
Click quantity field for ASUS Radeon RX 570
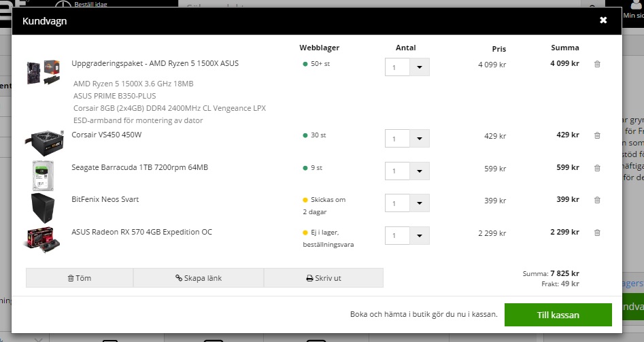tap(397, 236)
